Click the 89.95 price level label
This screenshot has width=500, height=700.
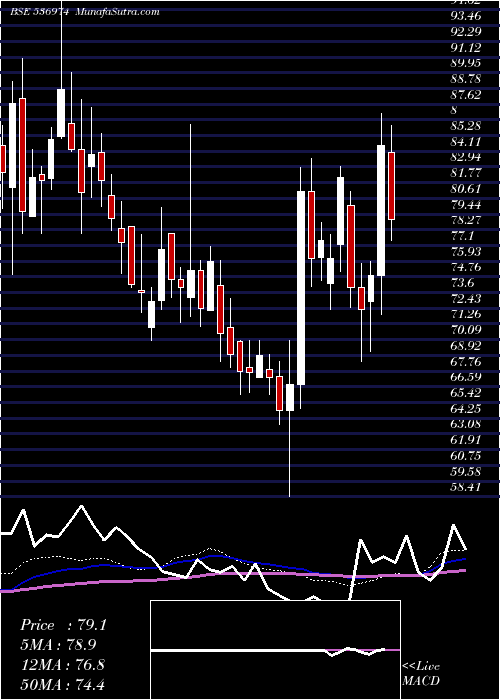(x=466, y=63)
